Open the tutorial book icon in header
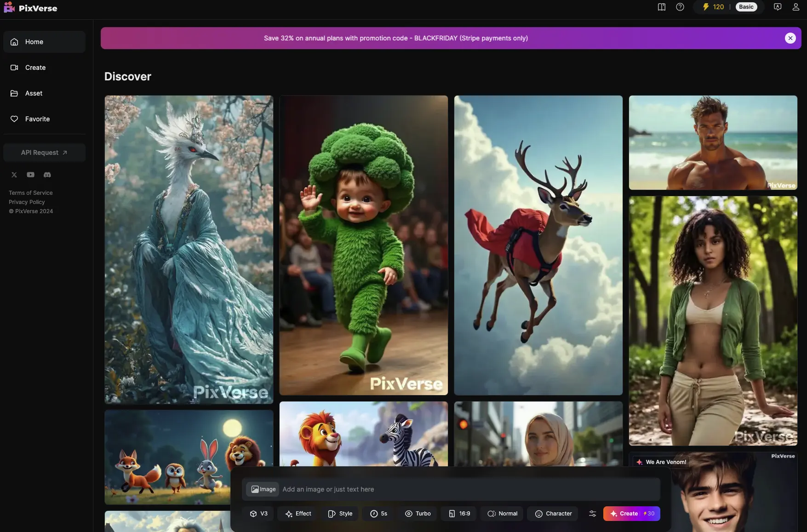 click(x=661, y=7)
